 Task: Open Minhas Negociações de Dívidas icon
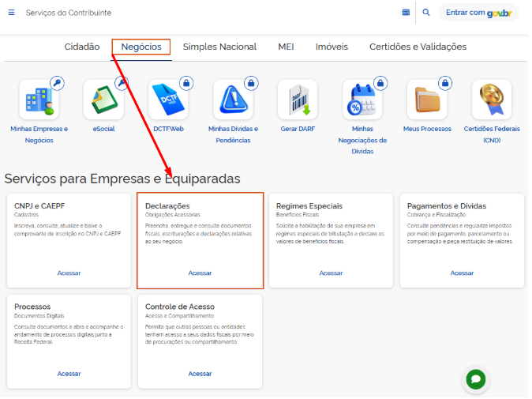(362, 100)
